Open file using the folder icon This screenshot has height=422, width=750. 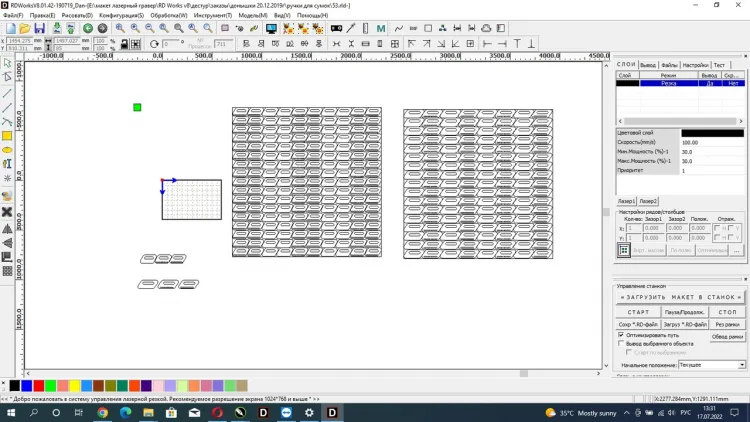(25, 29)
